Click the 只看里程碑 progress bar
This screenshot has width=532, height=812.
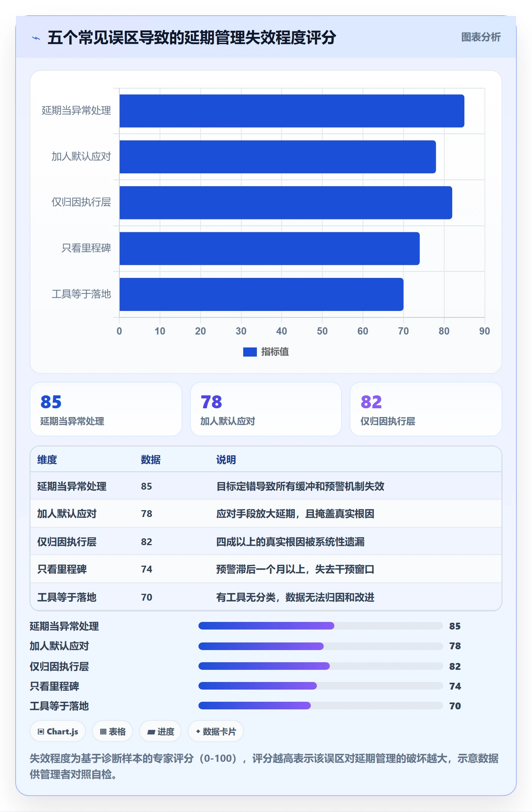[321, 686]
